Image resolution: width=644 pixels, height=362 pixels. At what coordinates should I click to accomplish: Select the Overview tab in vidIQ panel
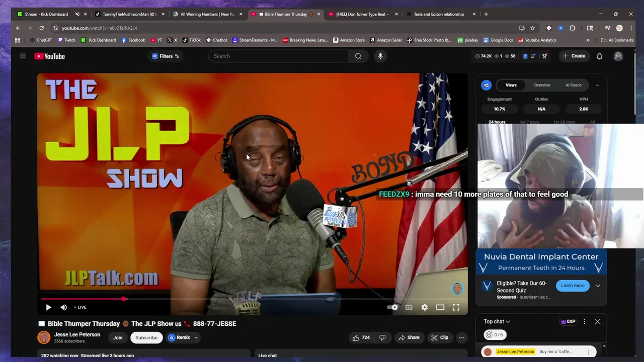[x=542, y=85]
